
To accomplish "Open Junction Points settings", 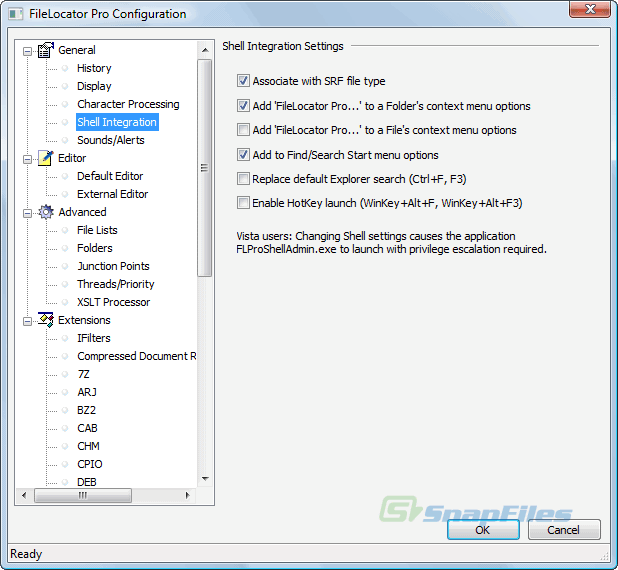I will coord(114,266).
